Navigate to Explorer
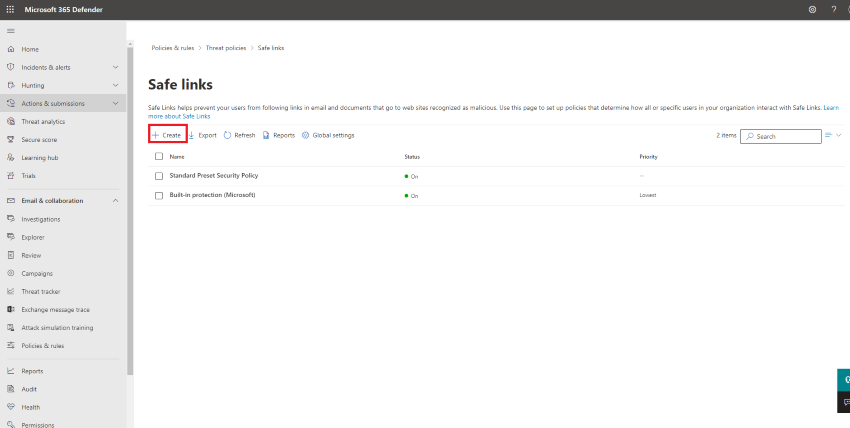 tap(33, 237)
